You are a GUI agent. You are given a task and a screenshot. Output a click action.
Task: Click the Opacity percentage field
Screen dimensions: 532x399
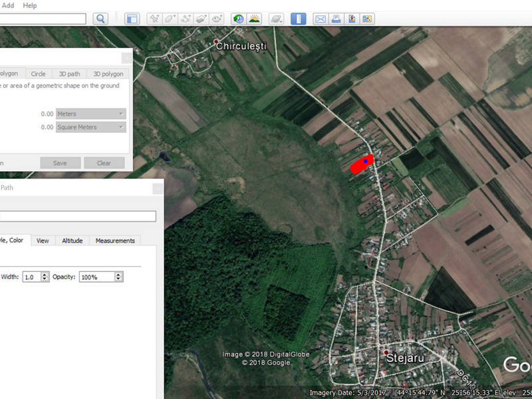[x=97, y=277]
